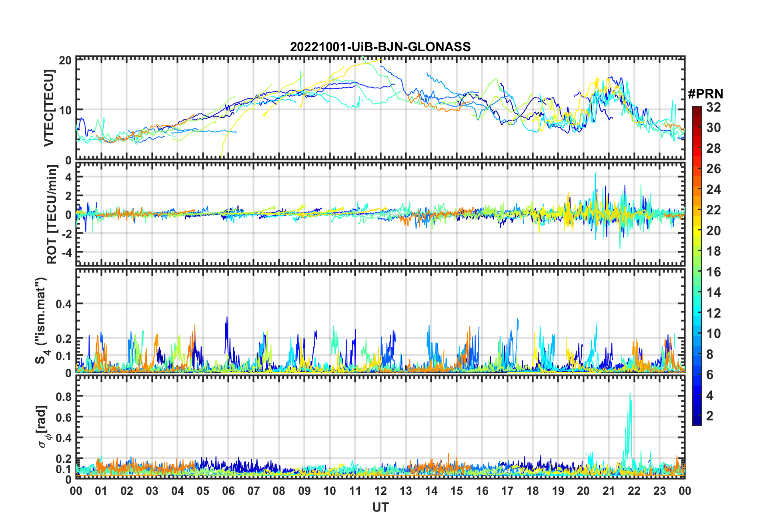Click the 0.6 tick on σφ axis
This screenshot has height=532, width=761.
pos(64,417)
